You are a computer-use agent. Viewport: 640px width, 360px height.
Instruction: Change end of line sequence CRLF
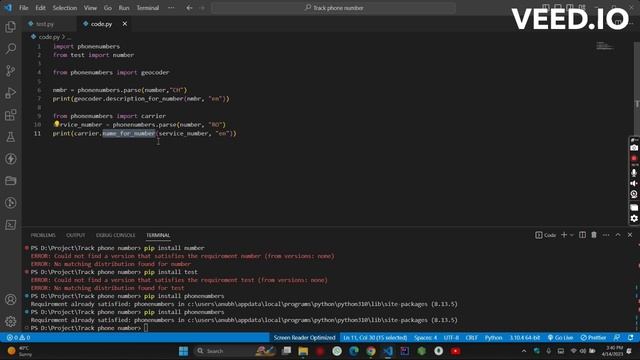pos(471,338)
